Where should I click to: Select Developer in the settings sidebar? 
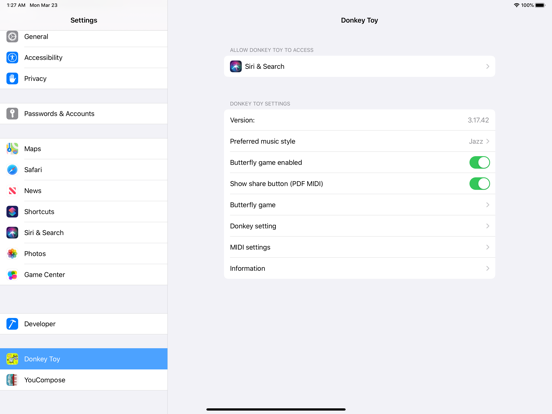tap(83, 324)
